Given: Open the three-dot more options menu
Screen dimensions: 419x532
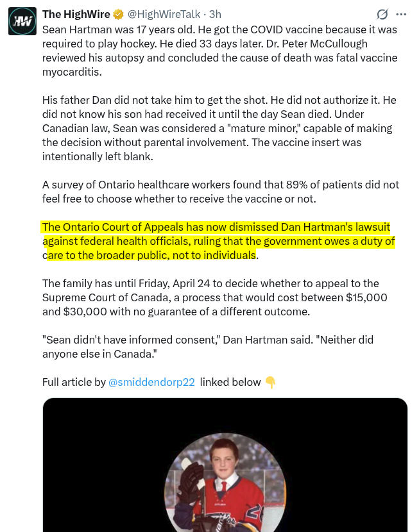Looking at the screenshot, I should [401, 14].
